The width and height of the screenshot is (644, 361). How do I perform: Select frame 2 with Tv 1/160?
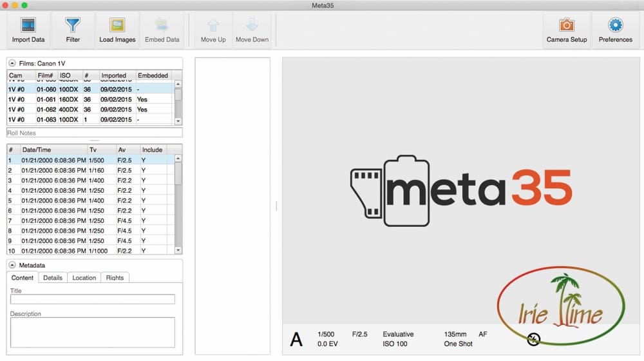click(x=90, y=170)
